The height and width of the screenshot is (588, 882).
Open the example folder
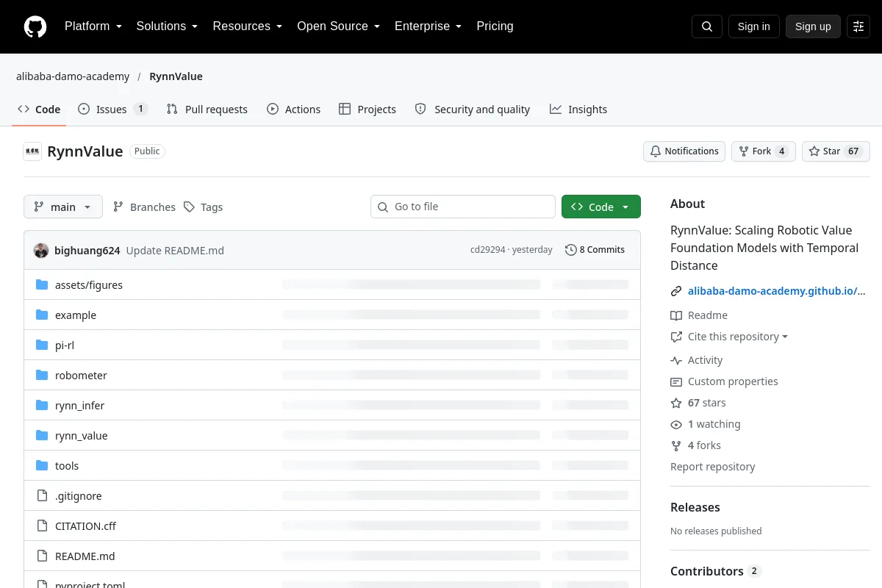(76, 315)
